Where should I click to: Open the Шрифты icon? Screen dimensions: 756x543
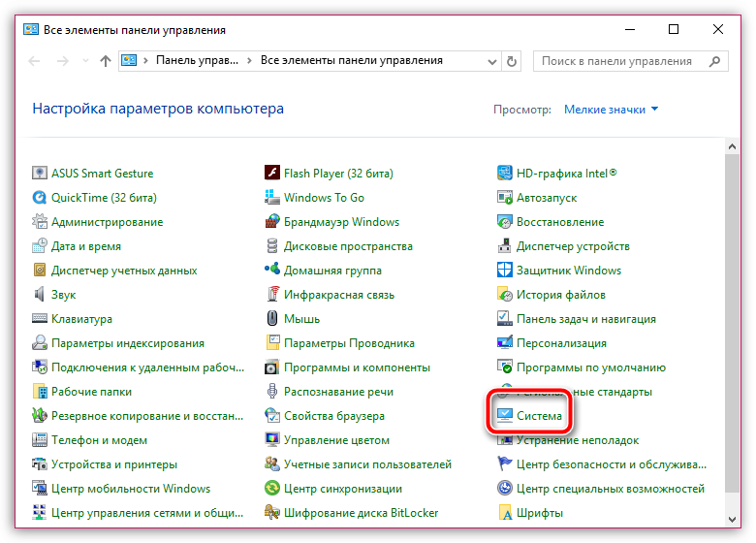505,513
